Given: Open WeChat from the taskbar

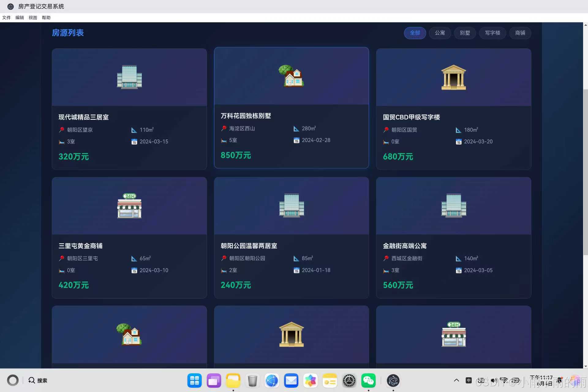Looking at the screenshot, I should click(x=368, y=381).
